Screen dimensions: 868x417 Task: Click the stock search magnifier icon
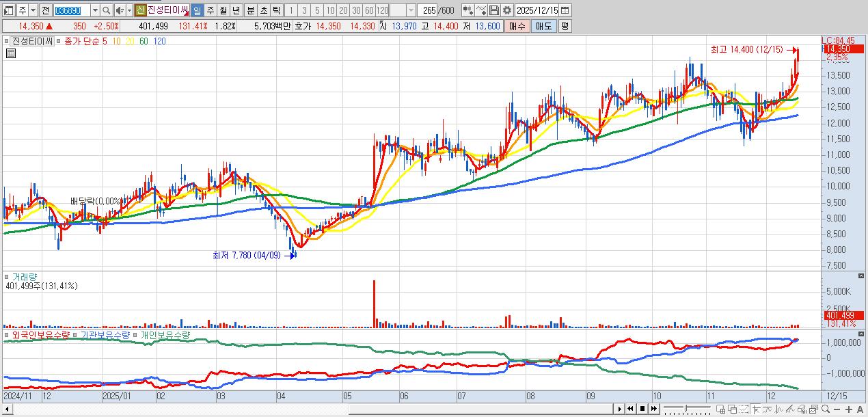106,10
